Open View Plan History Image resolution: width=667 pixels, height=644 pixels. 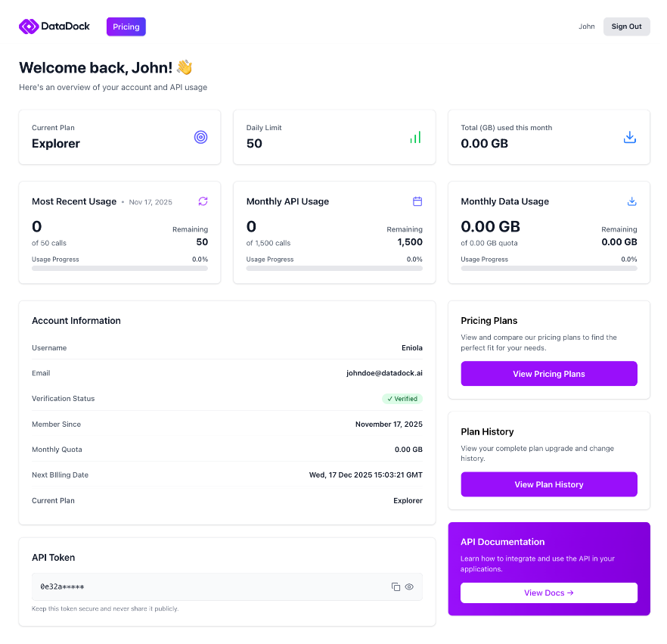point(548,484)
